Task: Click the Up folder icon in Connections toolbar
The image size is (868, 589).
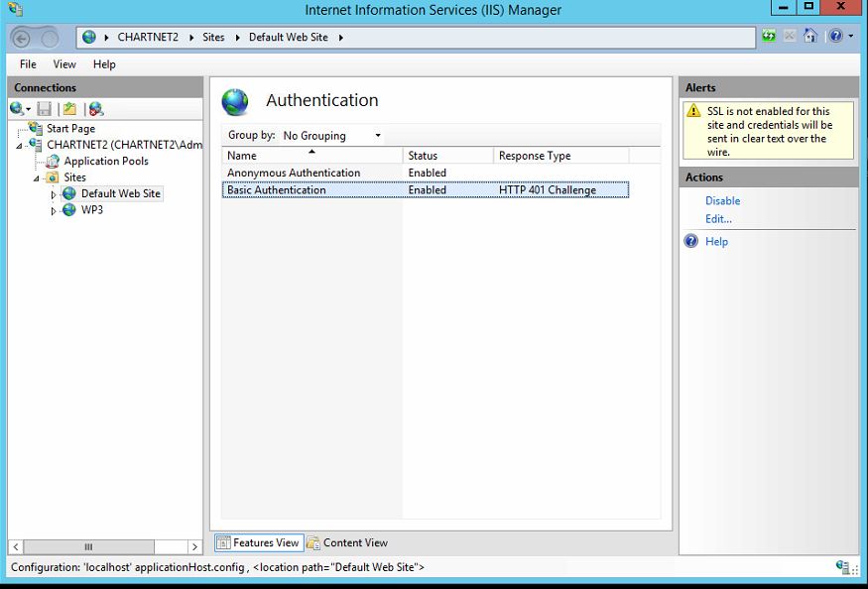Action: click(x=69, y=109)
